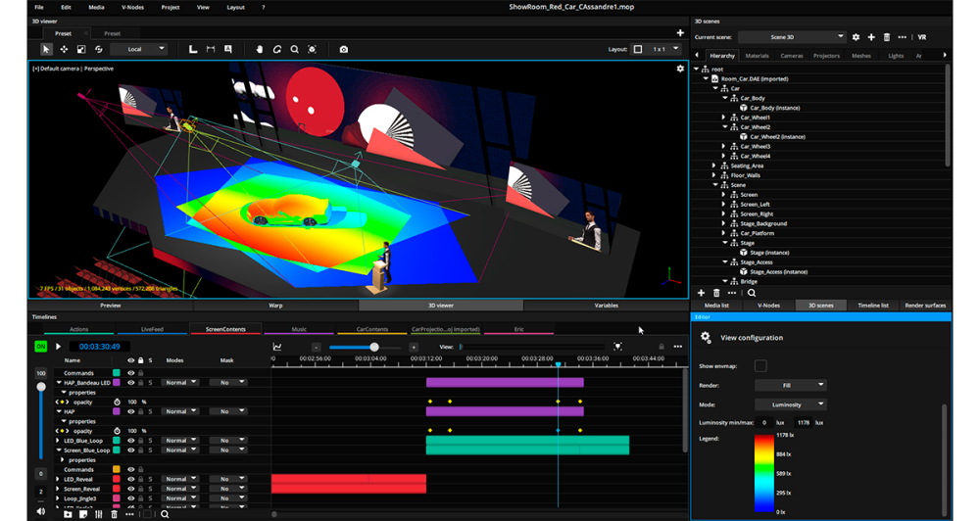Image resolution: width=980 pixels, height=521 pixels.
Task: Expand the Seating_Area tree node
Action: pyautogui.click(x=714, y=166)
